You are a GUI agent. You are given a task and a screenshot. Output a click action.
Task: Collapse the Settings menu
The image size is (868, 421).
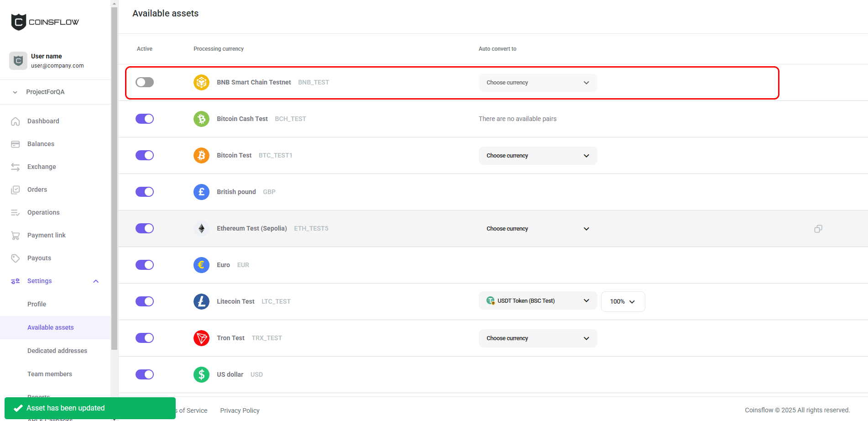[x=95, y=281]
